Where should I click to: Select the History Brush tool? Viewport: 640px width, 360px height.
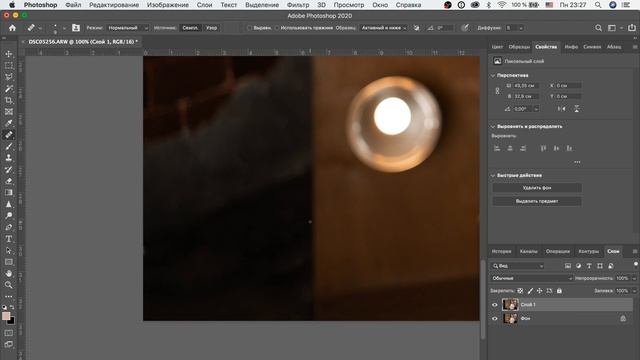[x=9, y=169]
